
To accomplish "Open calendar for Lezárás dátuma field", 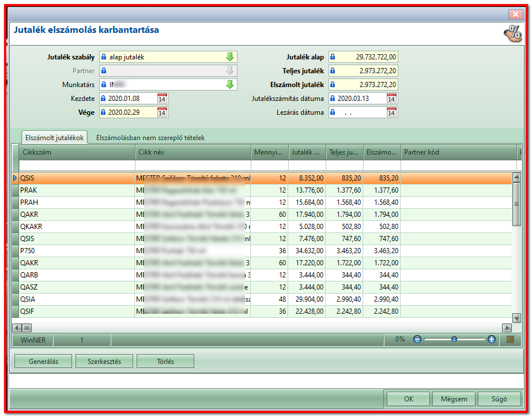I will (391, 112).
